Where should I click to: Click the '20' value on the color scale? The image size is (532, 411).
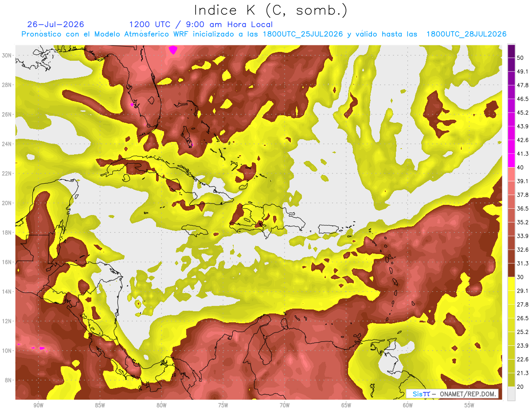click(x=520, y=387)
